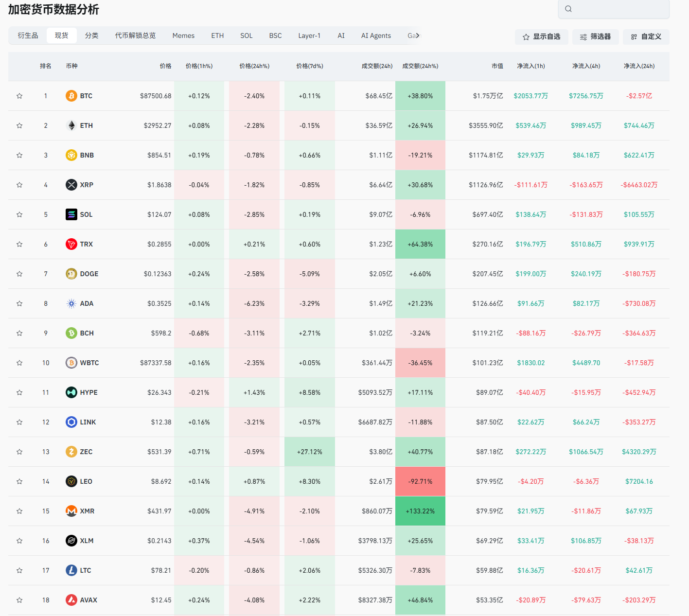Toggle the favorite star for ZEC
This screenshot has height=616, width=689.
click(19, 452)
